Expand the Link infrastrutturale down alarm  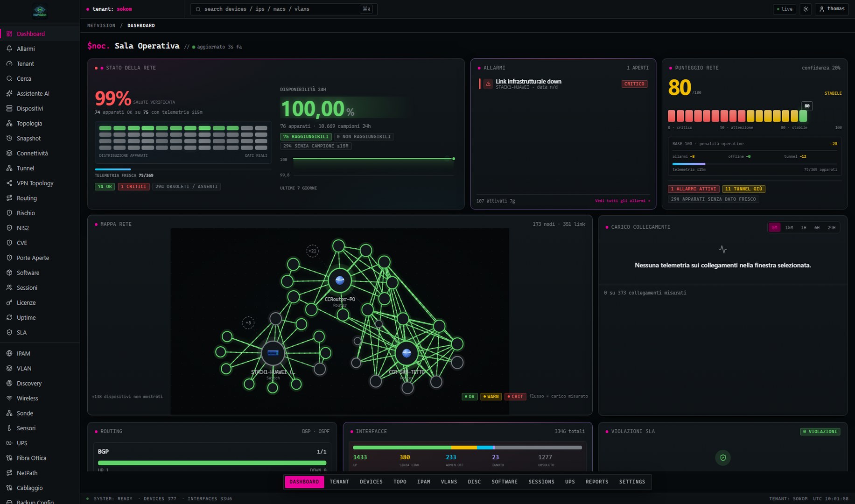coord(563,84)
